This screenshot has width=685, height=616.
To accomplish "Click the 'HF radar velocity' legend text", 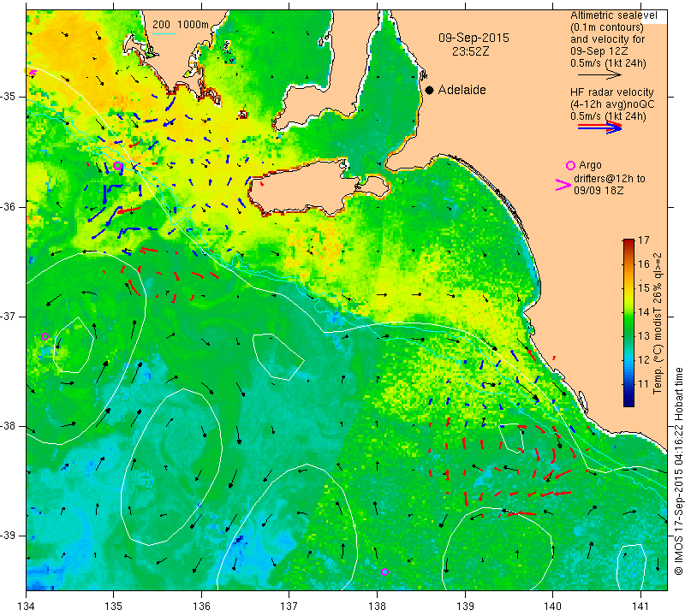I will 611,92.
